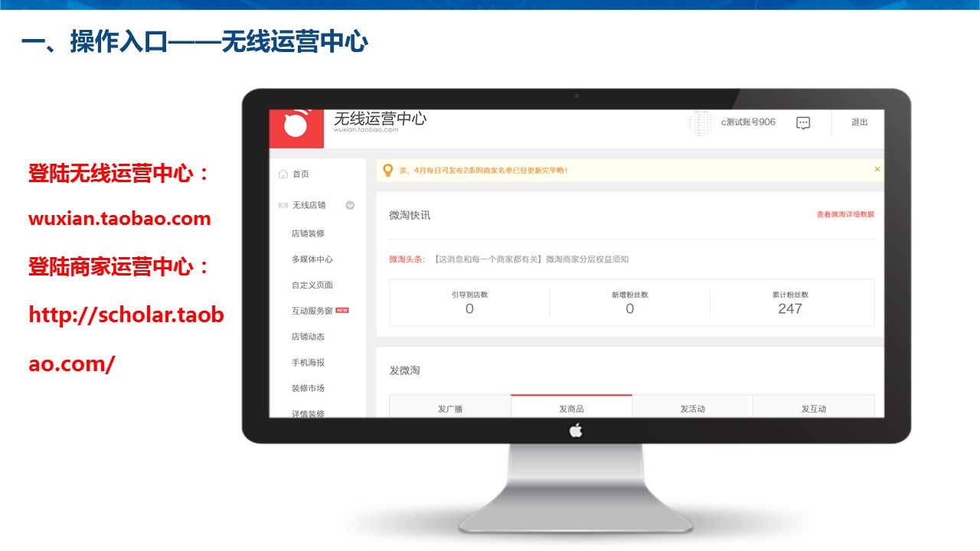Collapse the 无线店铺 sidebar section arrow
The width and height of the screenshot is (980, 551).
[x=351, y=205]
